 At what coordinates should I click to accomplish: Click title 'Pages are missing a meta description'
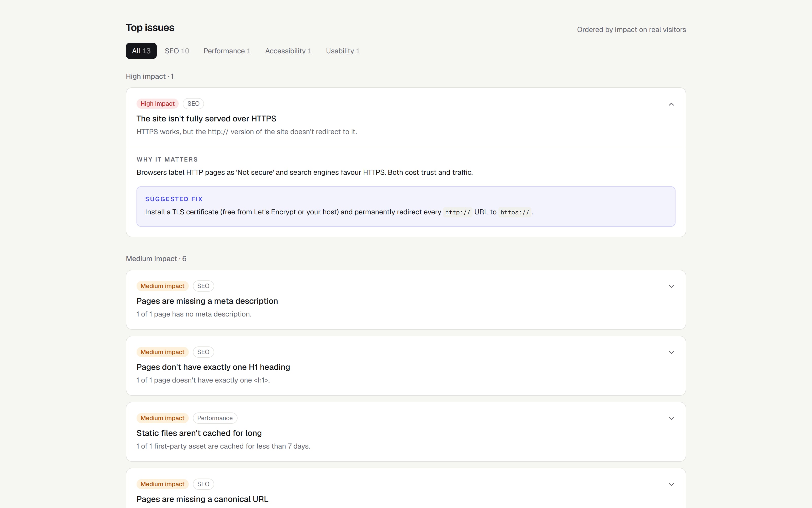click(x=207, y=301)
